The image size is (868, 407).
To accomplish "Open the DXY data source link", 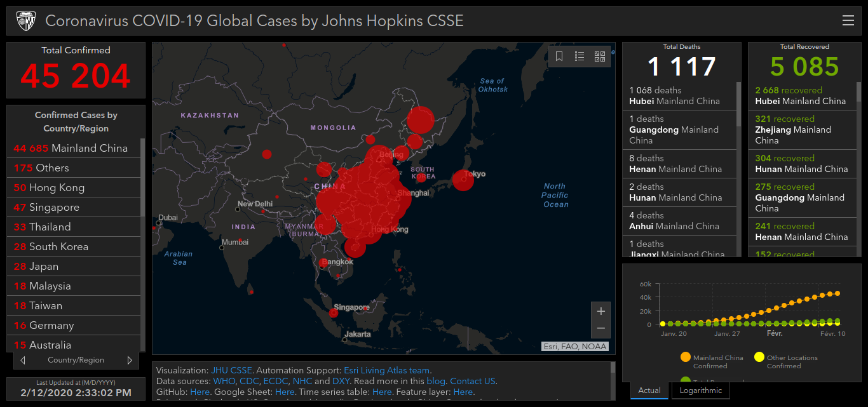I will click(341, 381).
